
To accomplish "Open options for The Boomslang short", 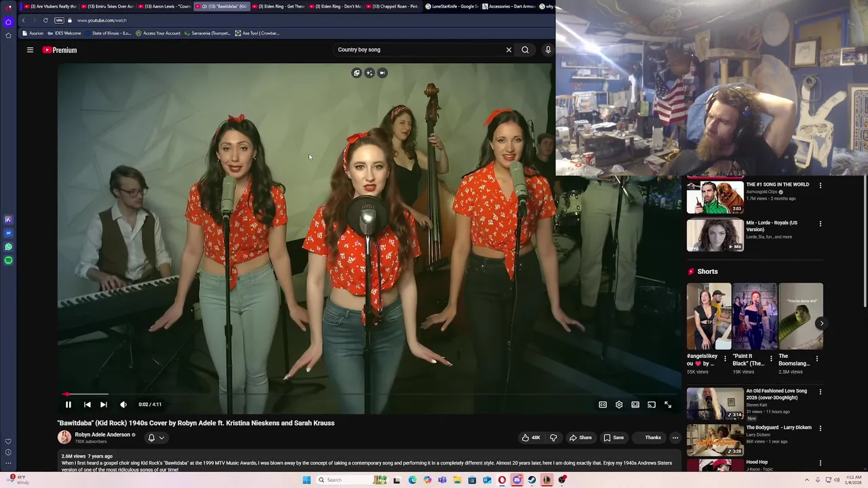I will (817, 359).
